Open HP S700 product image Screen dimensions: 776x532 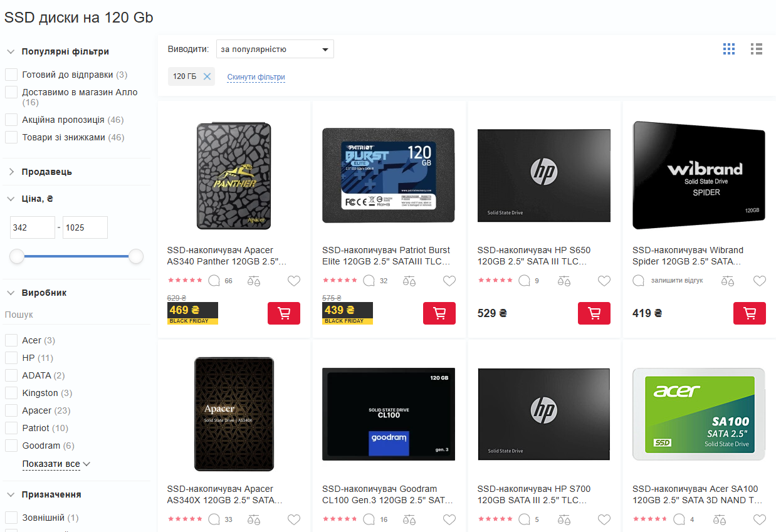click(x=544, y=414)
